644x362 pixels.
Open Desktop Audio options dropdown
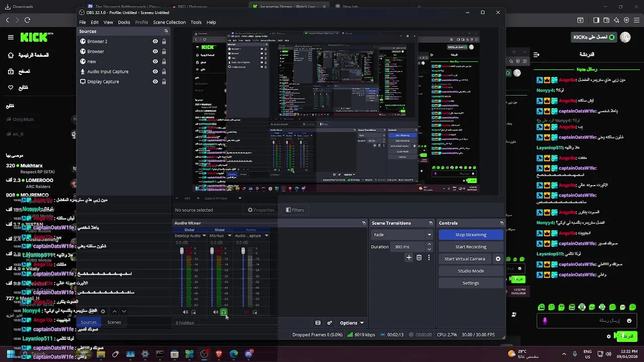204,235
